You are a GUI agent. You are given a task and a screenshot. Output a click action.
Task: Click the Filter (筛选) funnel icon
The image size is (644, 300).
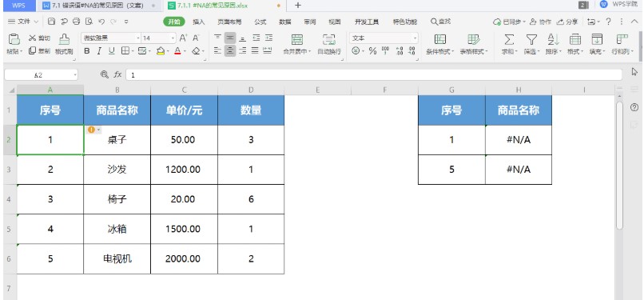pos(532,39)
